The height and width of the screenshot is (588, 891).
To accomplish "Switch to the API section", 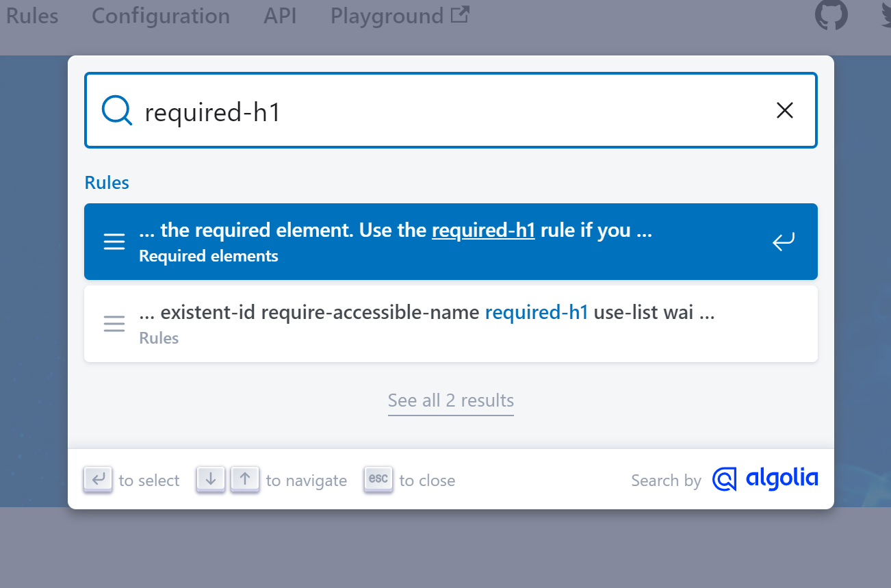I will click(280, 16).
